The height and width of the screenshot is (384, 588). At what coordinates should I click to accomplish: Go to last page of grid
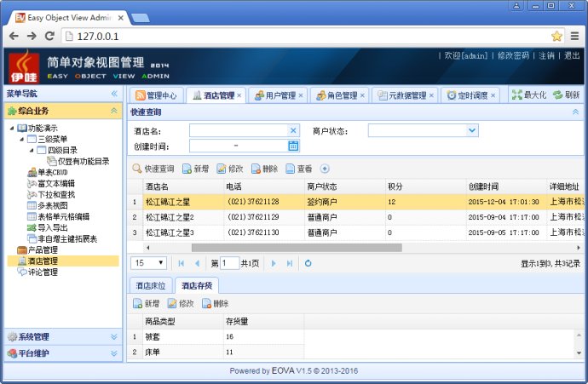[x=290, y=263]
